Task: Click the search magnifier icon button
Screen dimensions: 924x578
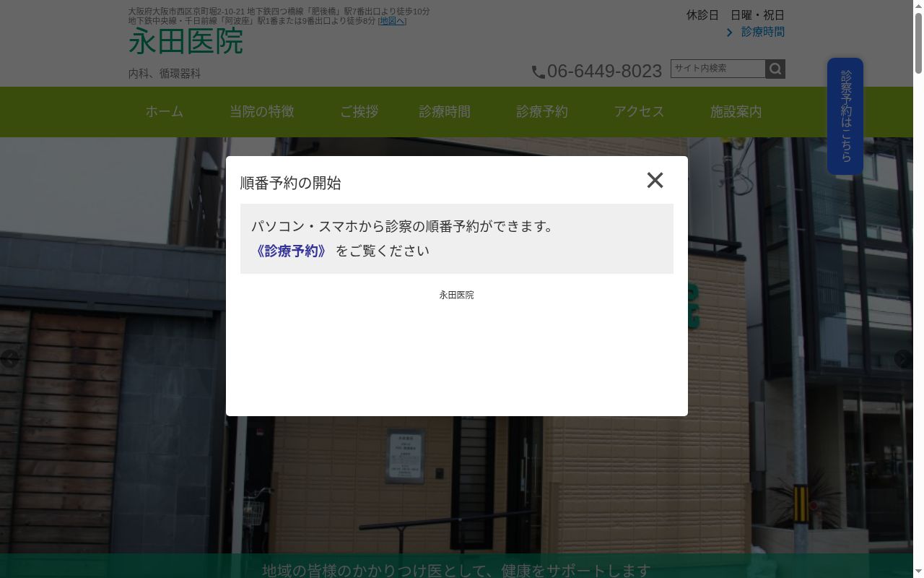Action: 775,69
